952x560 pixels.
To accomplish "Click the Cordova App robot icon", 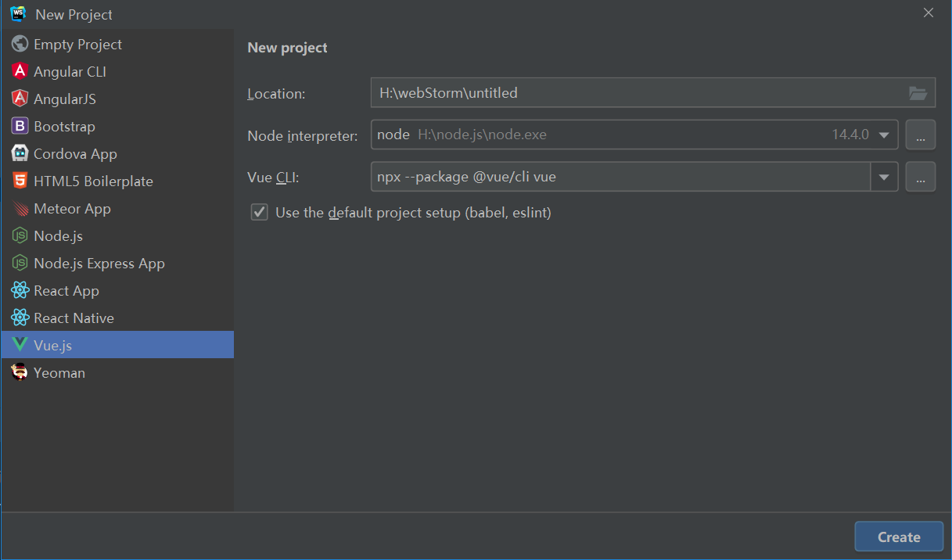I will click(20, 154).
